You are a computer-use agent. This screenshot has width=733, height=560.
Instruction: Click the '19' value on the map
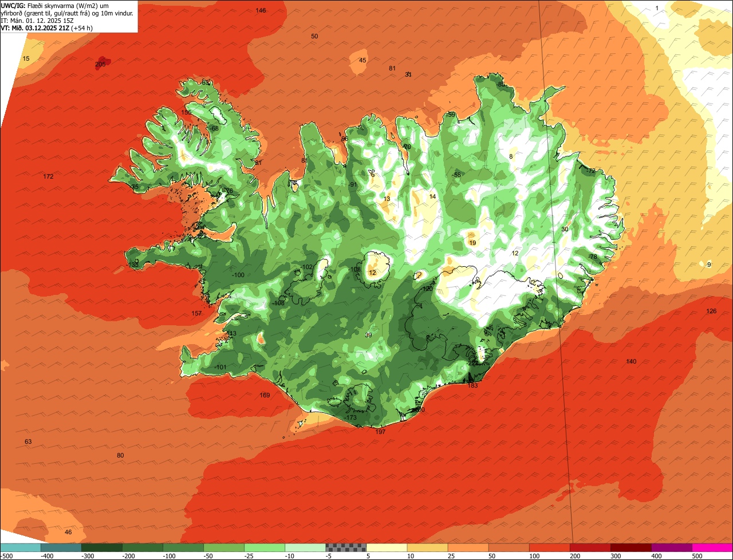point(472,243)
